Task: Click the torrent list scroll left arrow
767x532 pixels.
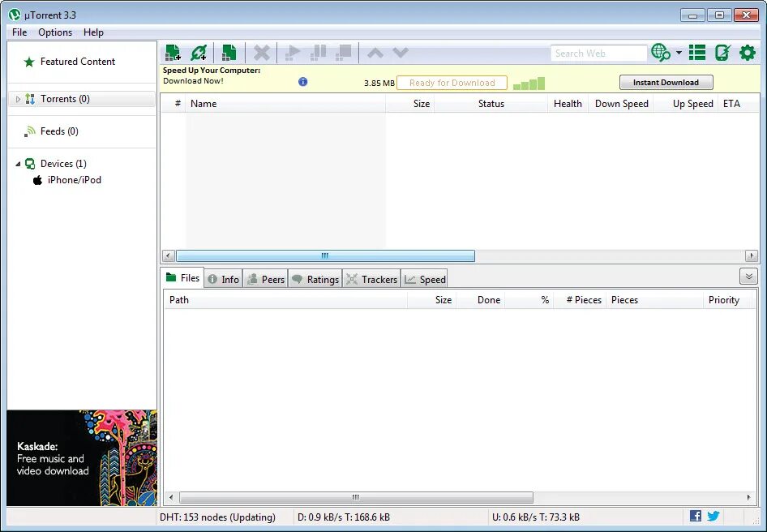Action: click(169, 255)
